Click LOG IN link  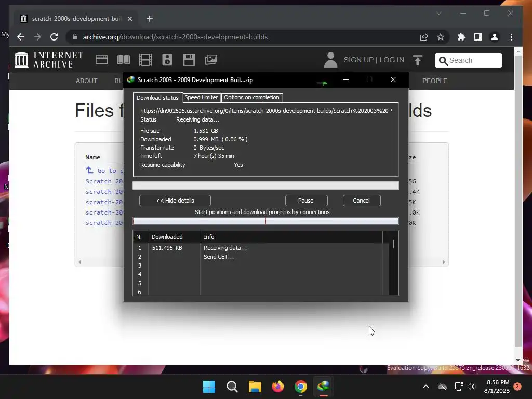[392, 60]
